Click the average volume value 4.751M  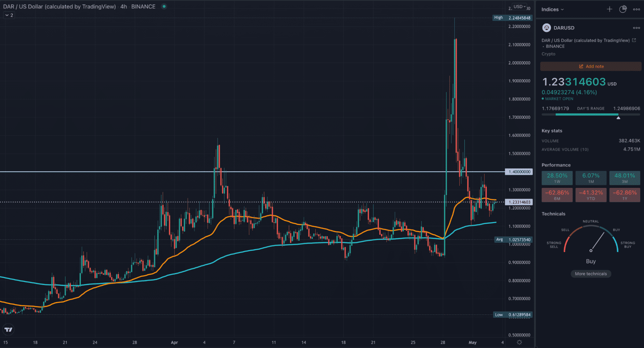pos(631,149)
